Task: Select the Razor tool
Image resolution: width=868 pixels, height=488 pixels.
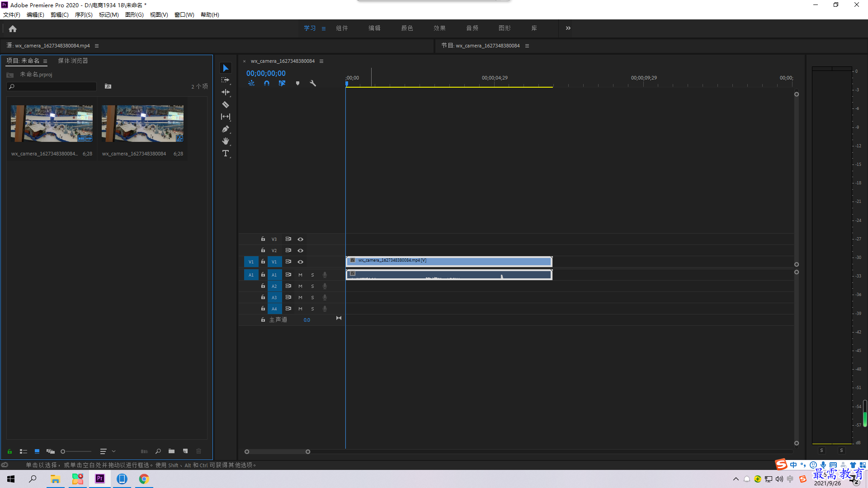Action: pos(226,104)
